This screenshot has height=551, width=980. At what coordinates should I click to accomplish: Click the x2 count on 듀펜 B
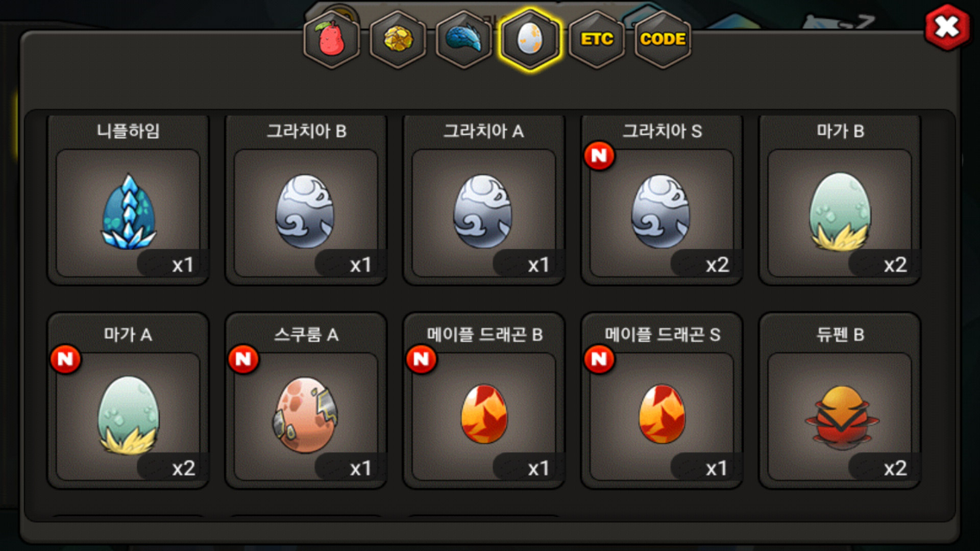pyautogui.click(x=895, y=468)
